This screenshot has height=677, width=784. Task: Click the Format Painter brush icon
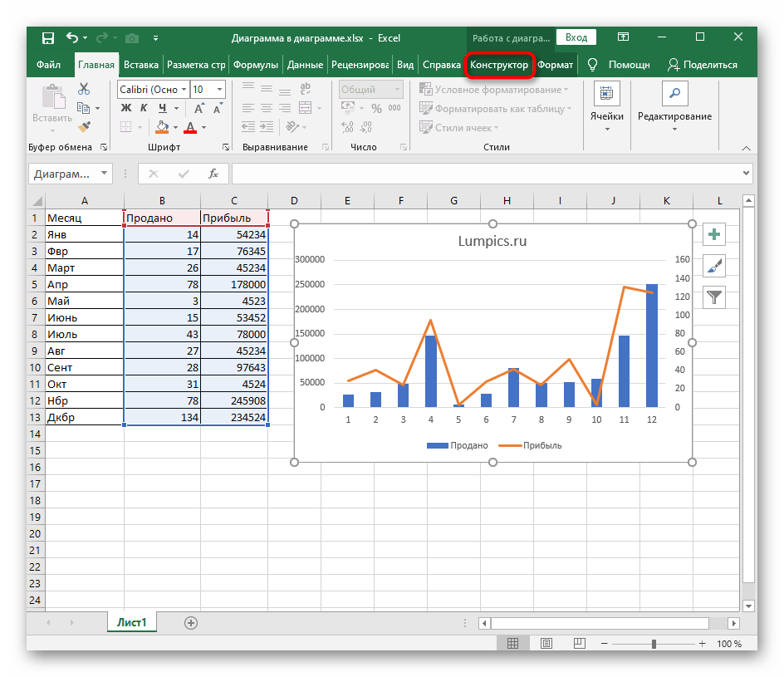tap(84, 126)
